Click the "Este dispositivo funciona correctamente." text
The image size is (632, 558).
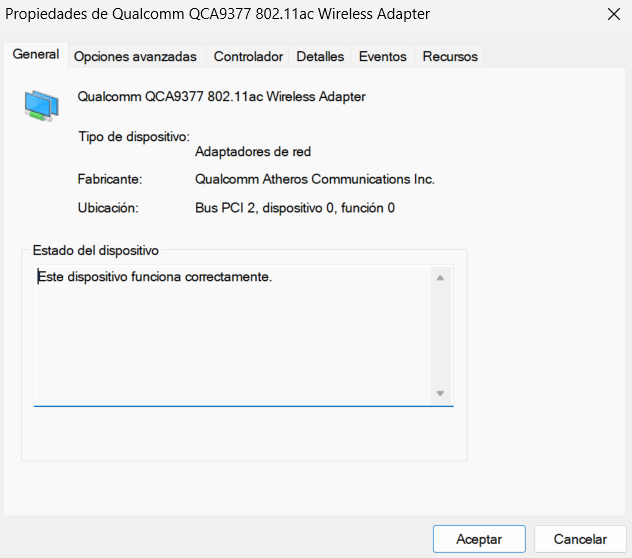[x=155, y=277]
